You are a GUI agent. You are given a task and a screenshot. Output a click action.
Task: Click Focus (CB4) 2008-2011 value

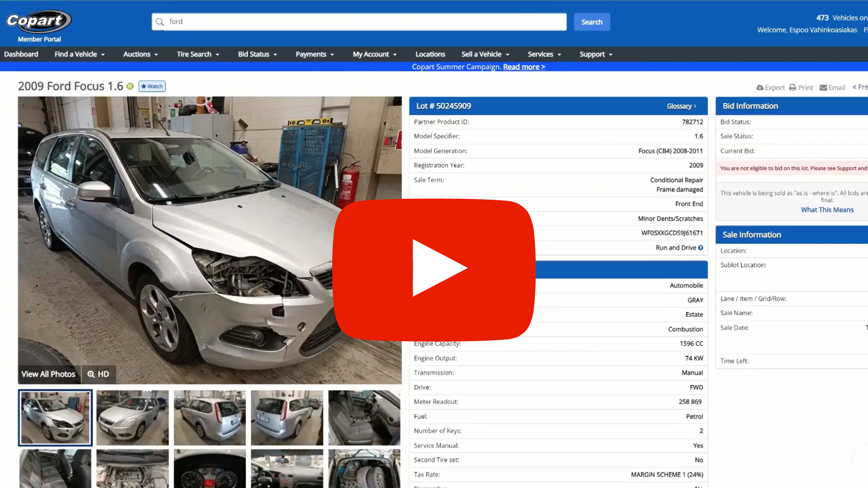coord(670,151)
